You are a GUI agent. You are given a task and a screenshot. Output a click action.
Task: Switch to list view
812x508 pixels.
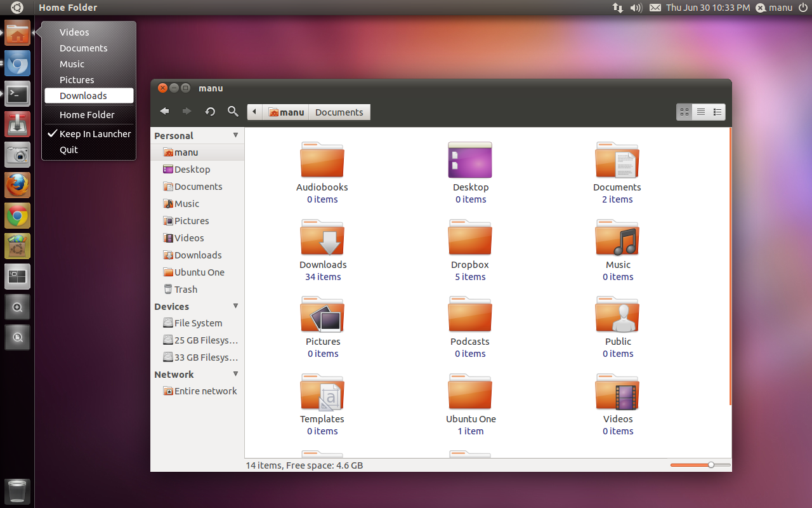tap(701, 111)
